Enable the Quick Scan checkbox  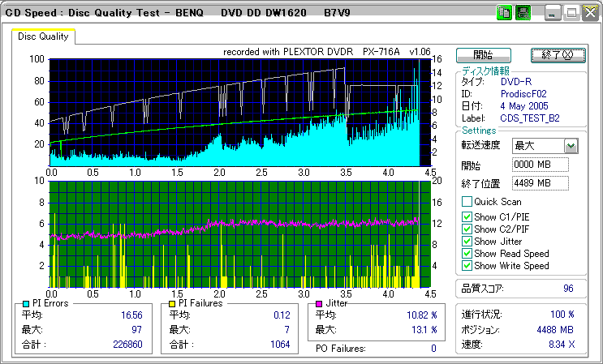467,202
